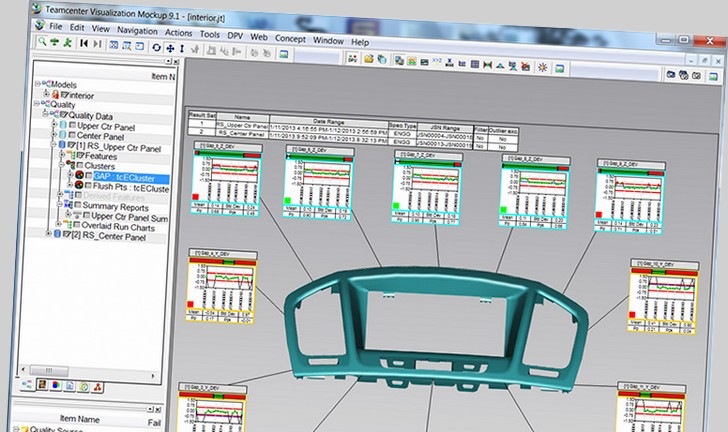Toggle the checkbox beside Flush Pts : tcECluster

point(88,186)
